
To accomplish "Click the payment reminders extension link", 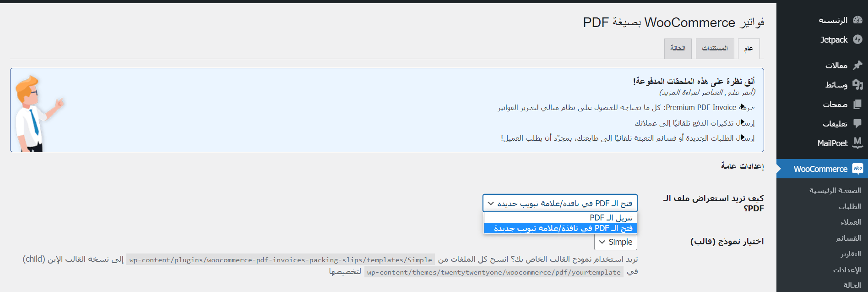I will coord(694,123).
